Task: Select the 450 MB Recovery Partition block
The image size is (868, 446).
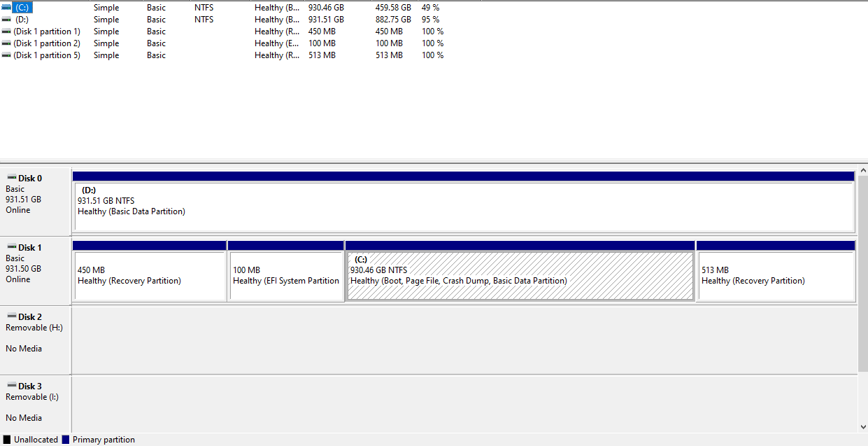Action: click(150, 275)
